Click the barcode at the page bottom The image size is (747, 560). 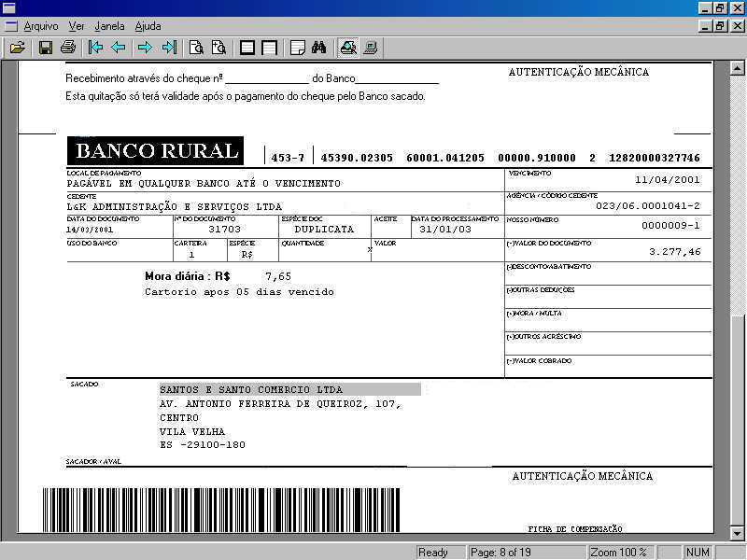pyautogui.click(x=221, y=510)
